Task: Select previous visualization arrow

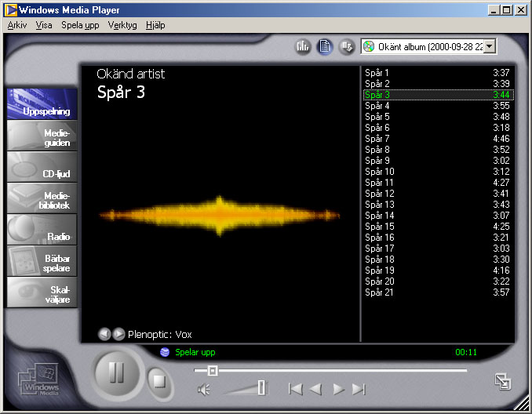Action: (x=104, y=334)
